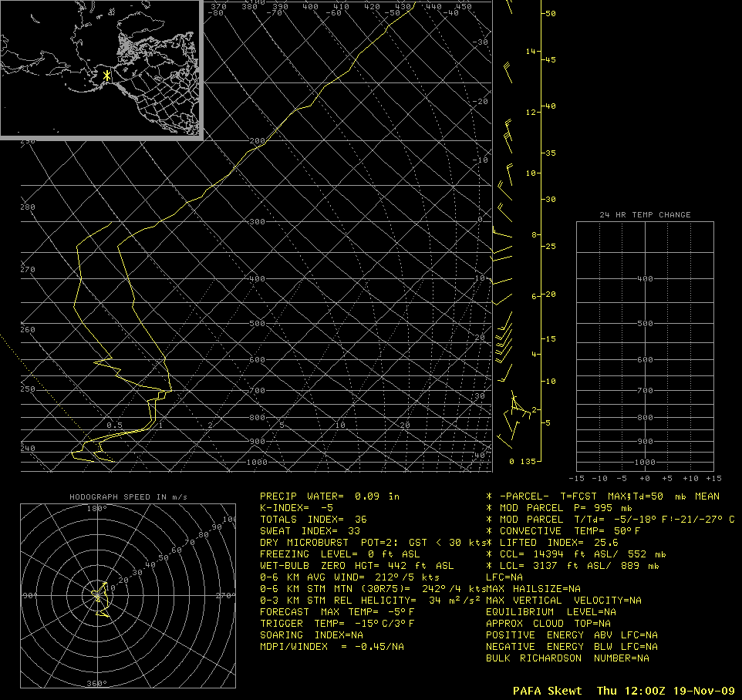Select the DRY MICROBURST POT=2 line
Image resolution: width=742 pixels, height=700 pixels.
point(373,543)
